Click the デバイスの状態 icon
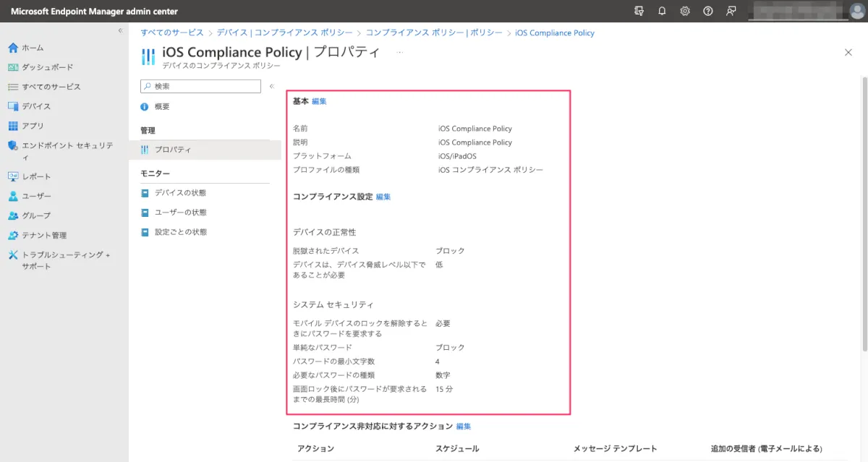868x462 pixels. click(x=145, y=193)
